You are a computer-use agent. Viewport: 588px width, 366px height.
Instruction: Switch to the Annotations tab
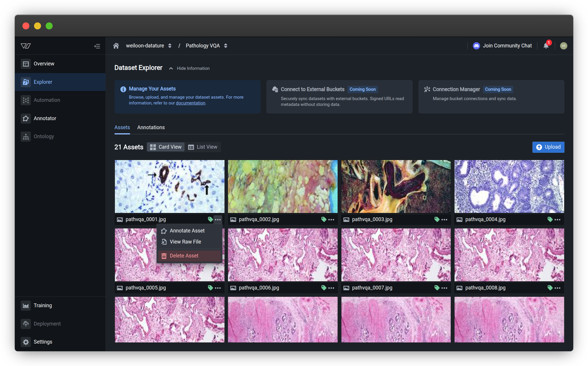pyautogui.click(x=151, y=127)
